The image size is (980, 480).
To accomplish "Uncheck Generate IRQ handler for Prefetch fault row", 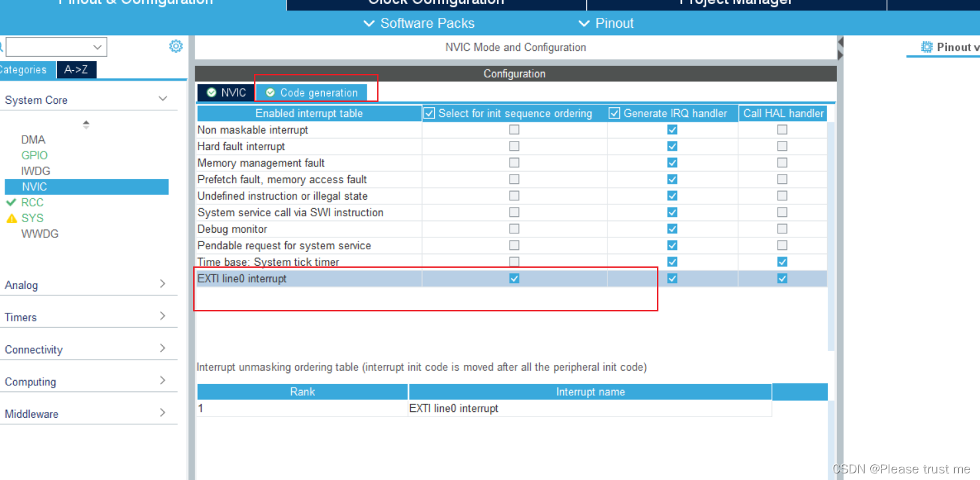I will pos(672,179).
